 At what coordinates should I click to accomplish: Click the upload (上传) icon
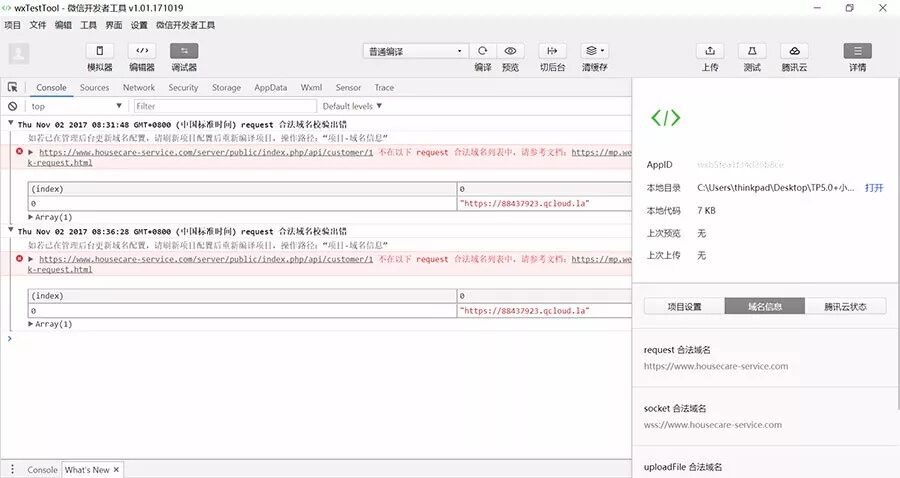tap(710, 50)
